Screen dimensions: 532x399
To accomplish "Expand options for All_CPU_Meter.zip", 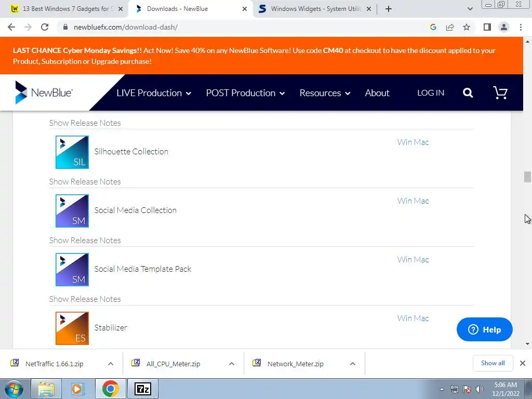I will coord(232,364).
